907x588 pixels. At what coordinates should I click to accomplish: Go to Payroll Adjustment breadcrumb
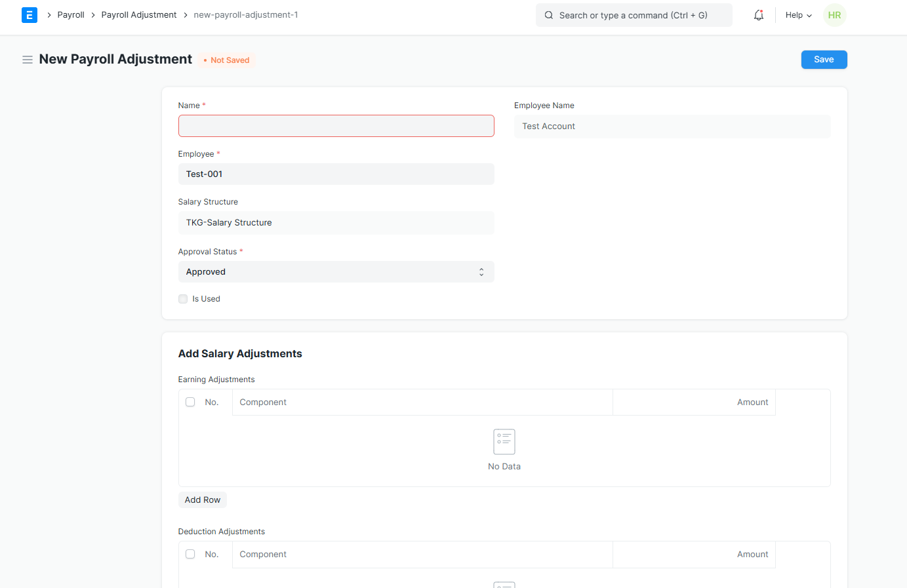tap(139, 15)
